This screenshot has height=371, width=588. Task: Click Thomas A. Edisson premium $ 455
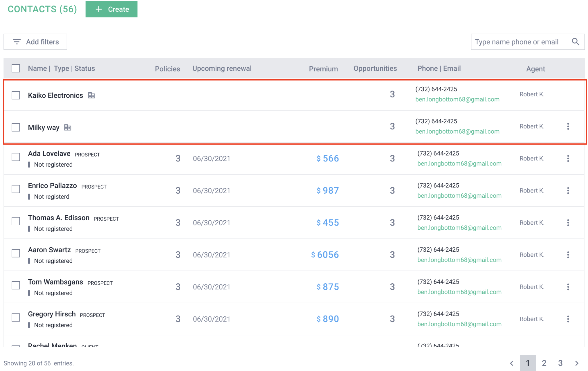click(328, 223)
